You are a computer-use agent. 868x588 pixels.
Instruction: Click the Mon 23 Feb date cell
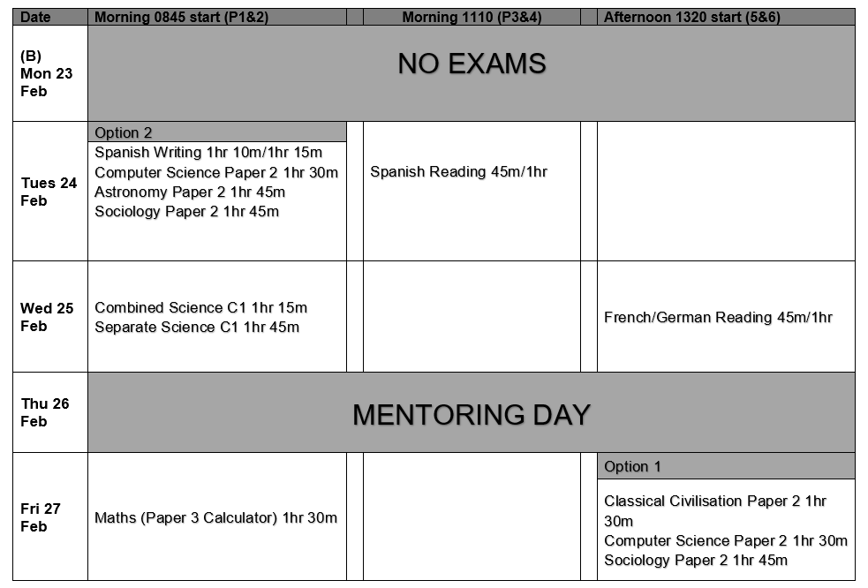coord(47,73)
